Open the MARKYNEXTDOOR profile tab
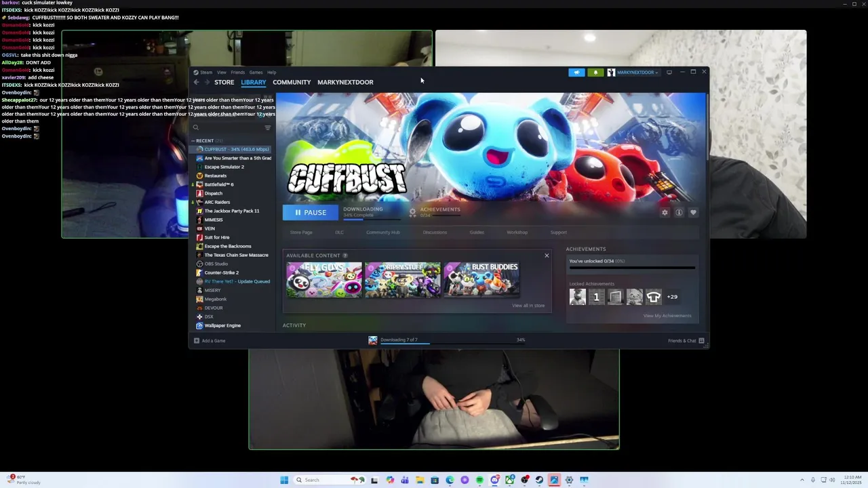 [x=345, y=82]
